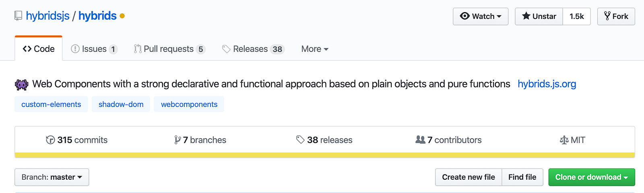Click the MIT license scale icon
Viewport: 644px width, 193px height.
564,140
